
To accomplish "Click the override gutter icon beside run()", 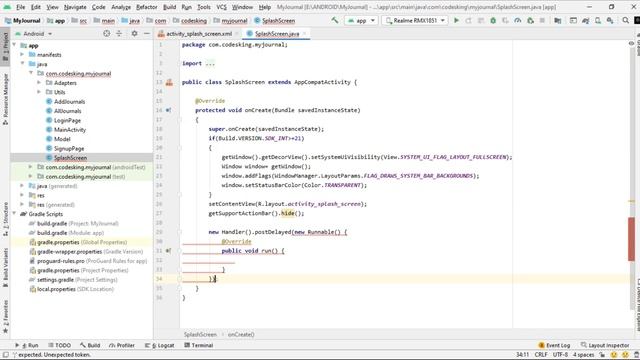I will coord(168,251).
